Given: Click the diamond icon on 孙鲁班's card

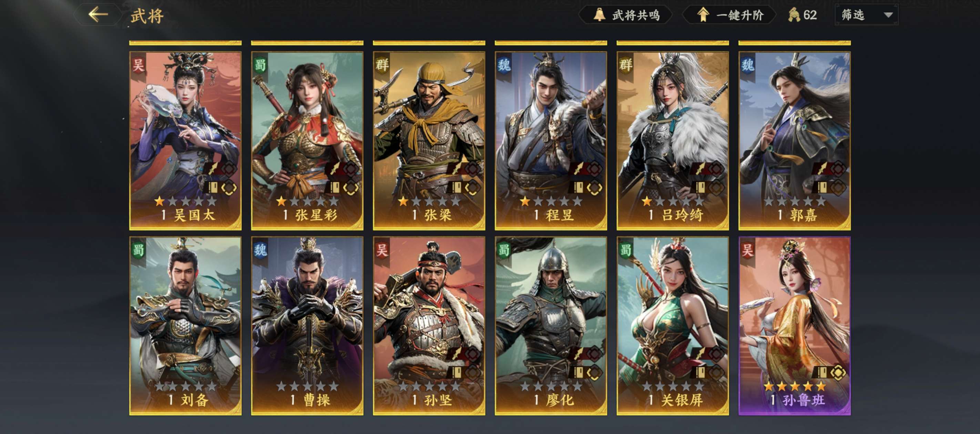Looking at the screenshot, I should [838, 372].
